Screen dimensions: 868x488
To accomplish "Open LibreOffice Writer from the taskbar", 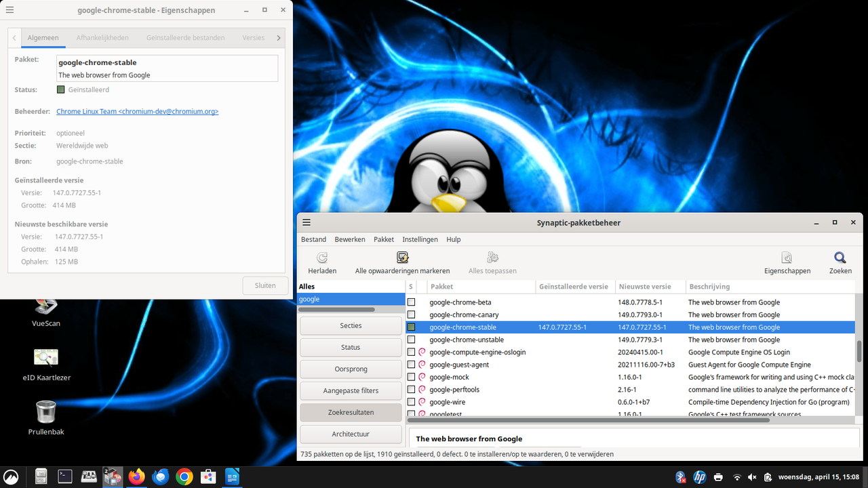I will click(232, 477).
